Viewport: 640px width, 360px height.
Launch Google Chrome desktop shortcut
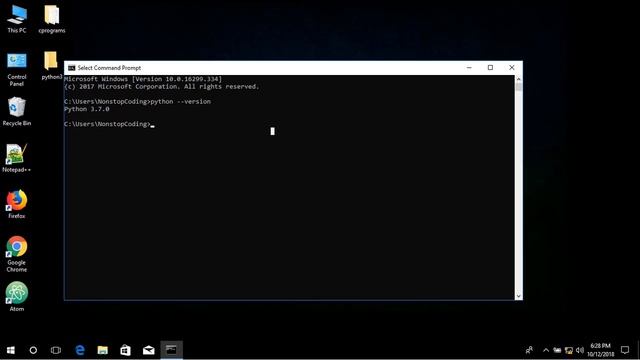(17, 253)
